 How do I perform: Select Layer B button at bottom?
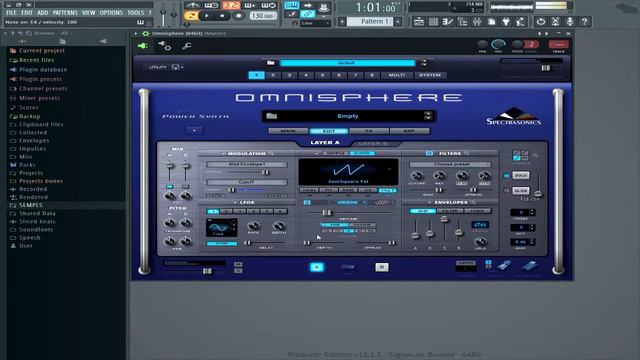[382, 267]
